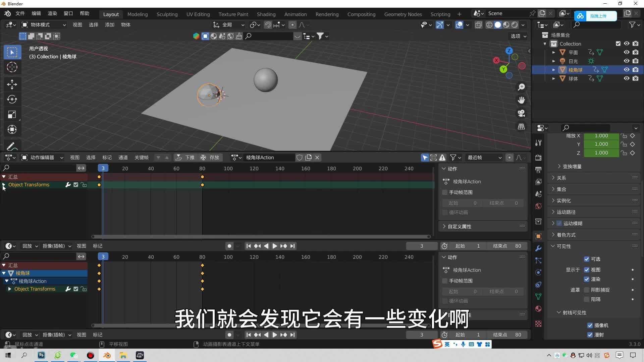The image size is (644, 362).
Task: Uncheck the Collection exclude checkbox
Action: 618,44
